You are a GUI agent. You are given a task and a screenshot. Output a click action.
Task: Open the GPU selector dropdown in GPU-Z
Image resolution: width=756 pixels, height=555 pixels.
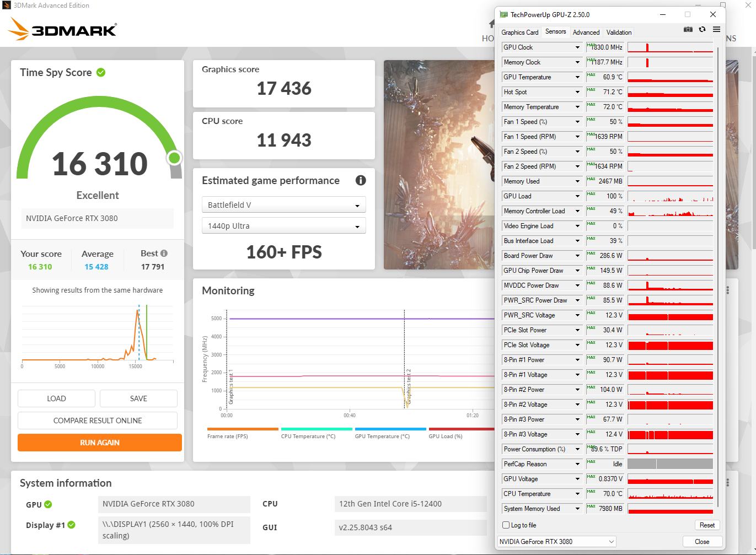(x=556, y=541)
